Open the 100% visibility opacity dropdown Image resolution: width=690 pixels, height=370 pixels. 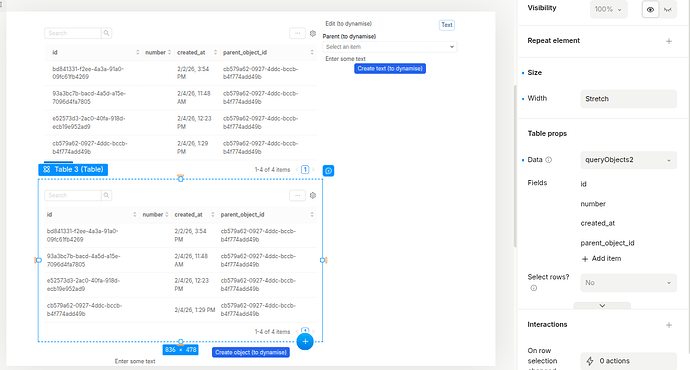point(609,9)
